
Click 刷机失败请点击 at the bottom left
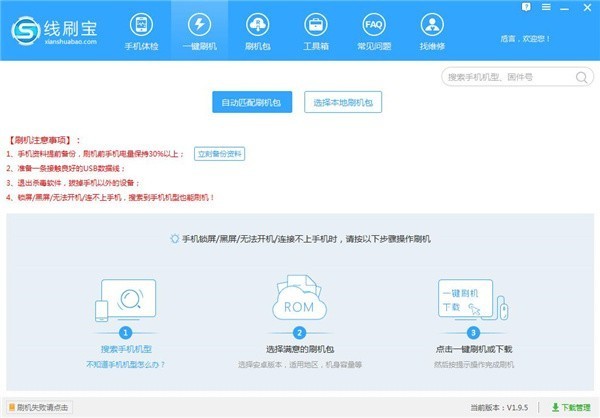tap(38, 408)
